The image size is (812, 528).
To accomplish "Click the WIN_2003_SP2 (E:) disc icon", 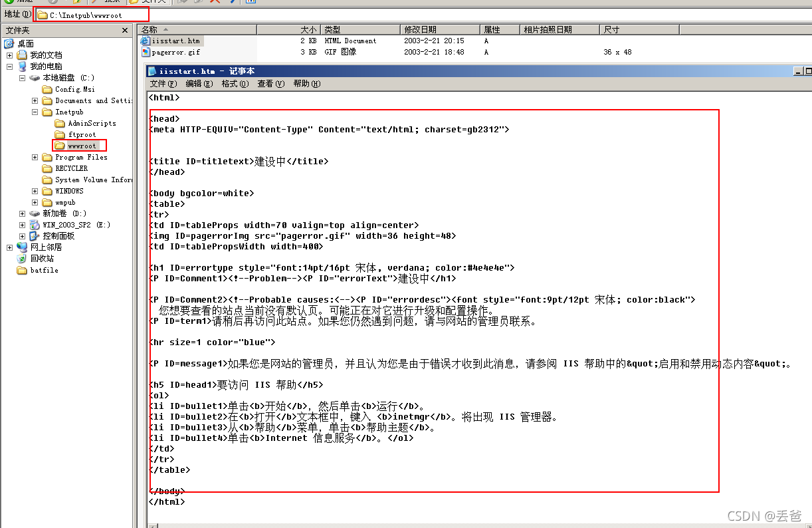I will pyautogui.click(x=35, y=225).
